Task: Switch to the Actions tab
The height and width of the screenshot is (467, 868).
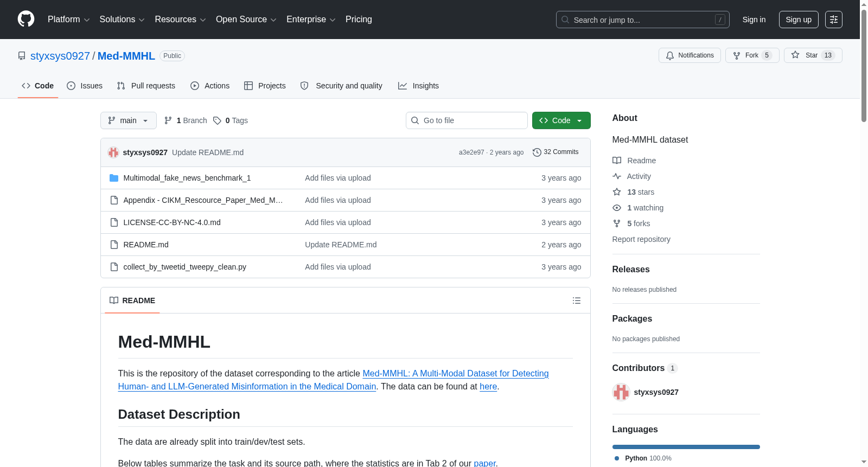Action: tap(210, 86)
